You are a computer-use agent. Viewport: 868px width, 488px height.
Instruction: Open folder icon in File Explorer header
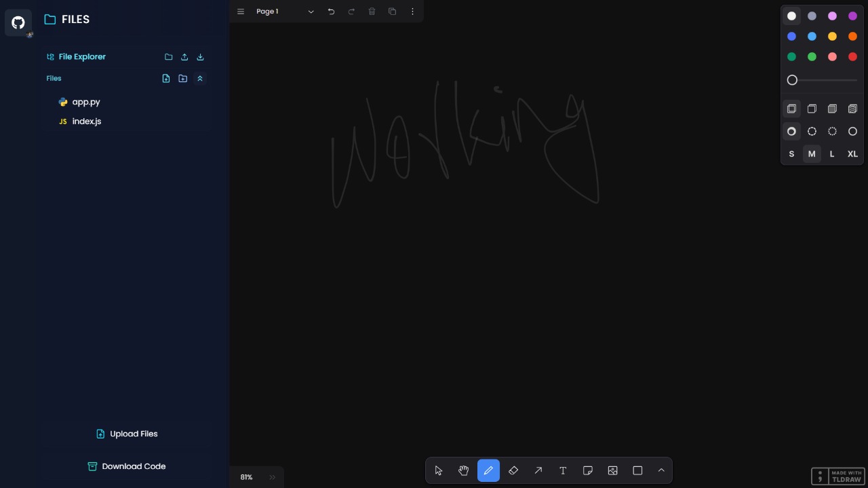click(169, 57)
